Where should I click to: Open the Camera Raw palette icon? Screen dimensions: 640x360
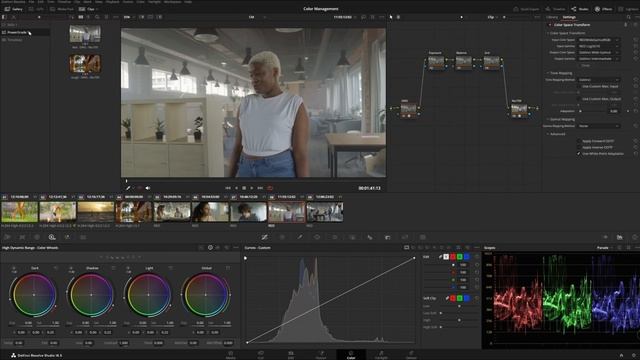7,237
